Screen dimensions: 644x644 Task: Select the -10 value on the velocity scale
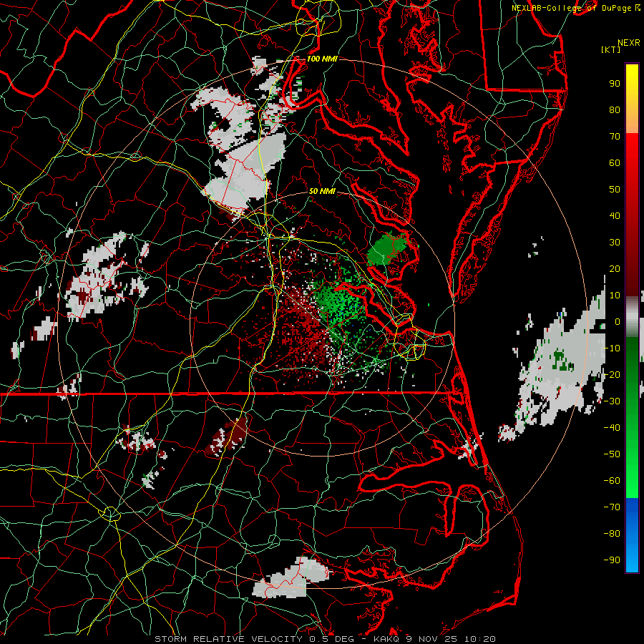click(x=612, y=348)
